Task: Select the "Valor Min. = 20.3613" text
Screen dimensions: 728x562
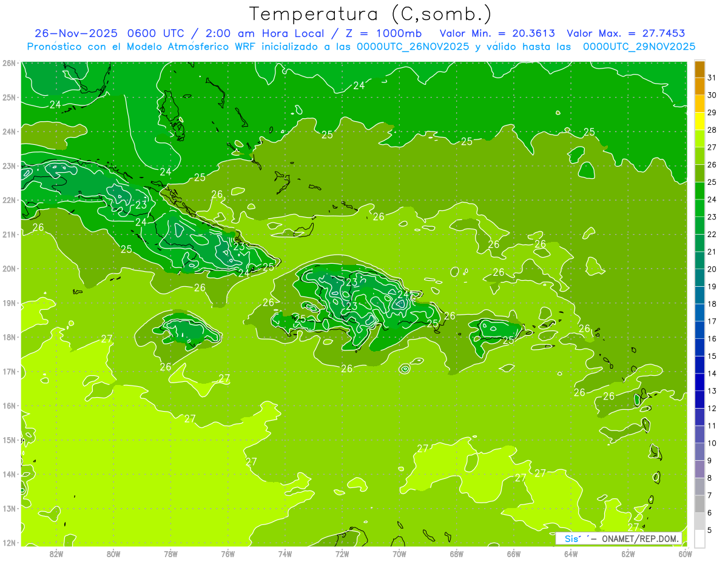Action: 497,33
